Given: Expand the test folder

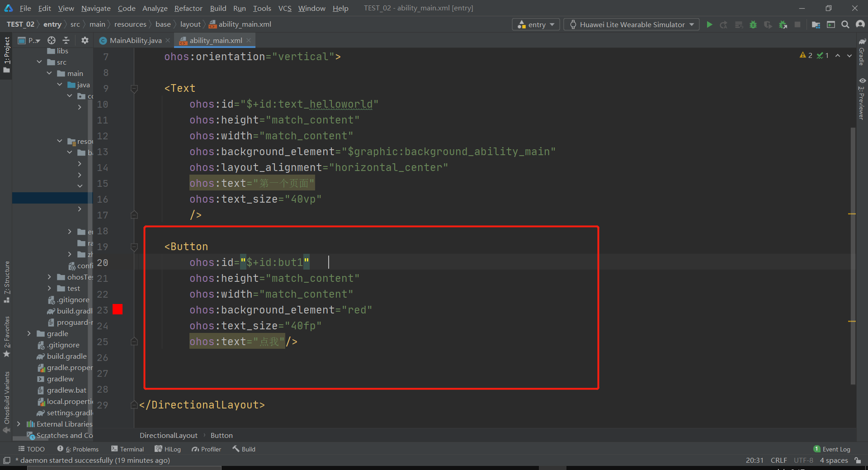Looking at the screenshot, I should coord(49,288).
